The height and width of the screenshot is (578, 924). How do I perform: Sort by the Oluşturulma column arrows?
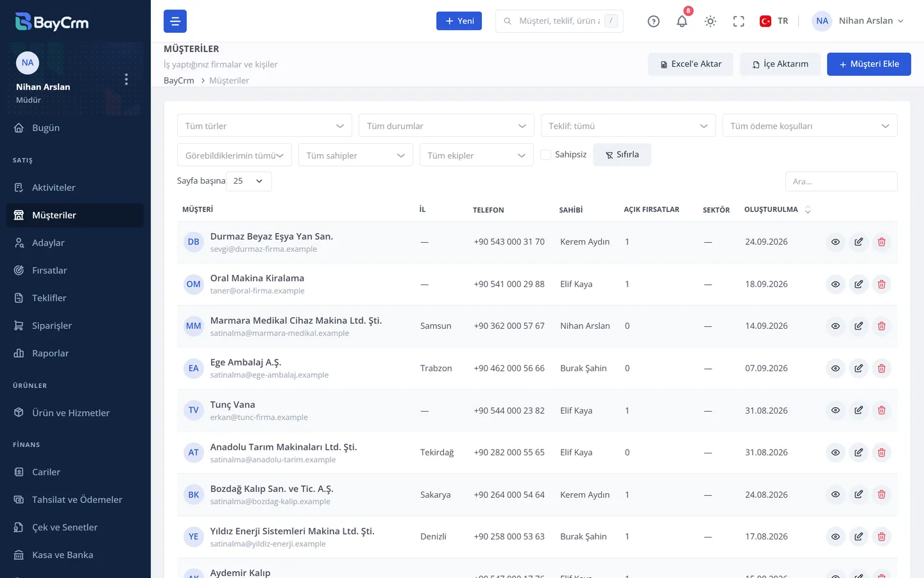pos(808,210)
